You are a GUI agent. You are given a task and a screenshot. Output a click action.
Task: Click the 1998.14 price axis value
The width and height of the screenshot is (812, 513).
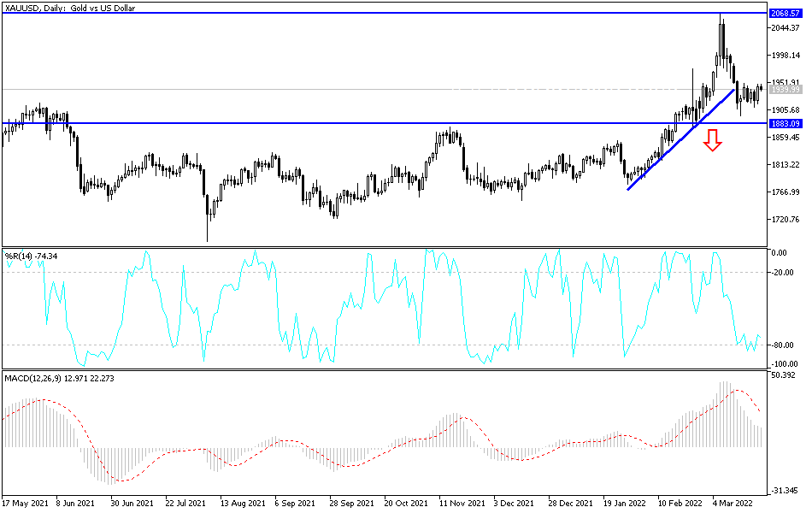[x=786, y=56]
